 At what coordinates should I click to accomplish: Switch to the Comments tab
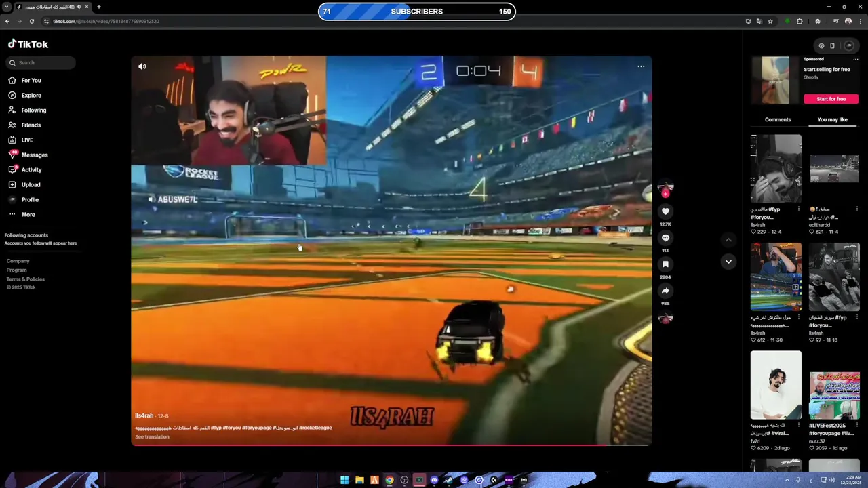point(778,119)
